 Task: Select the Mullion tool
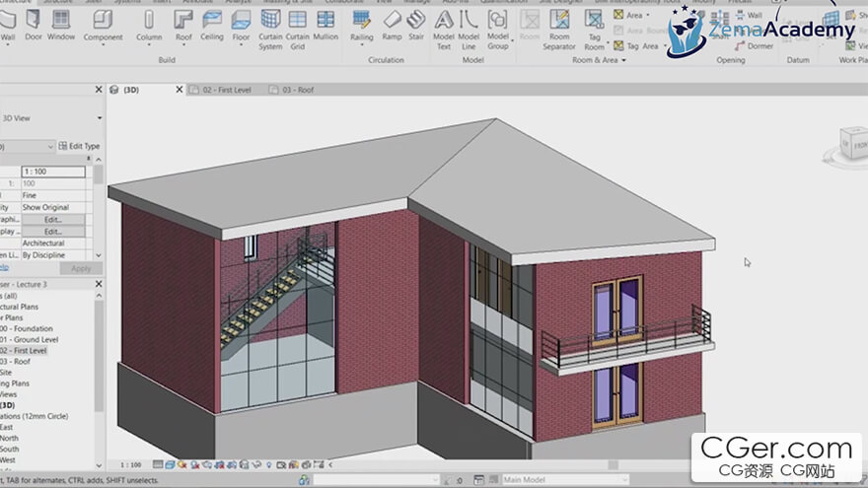pyautogui.click(x=325, y=24)
